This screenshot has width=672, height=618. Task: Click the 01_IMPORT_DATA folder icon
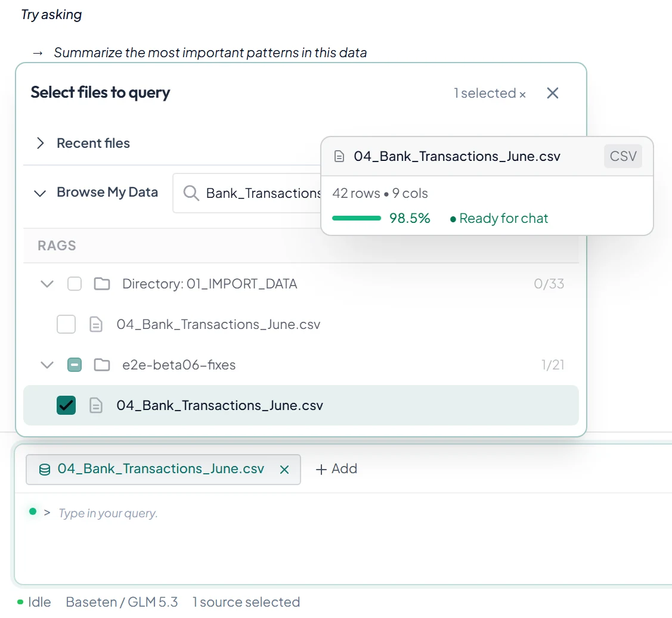coord(102,284)
